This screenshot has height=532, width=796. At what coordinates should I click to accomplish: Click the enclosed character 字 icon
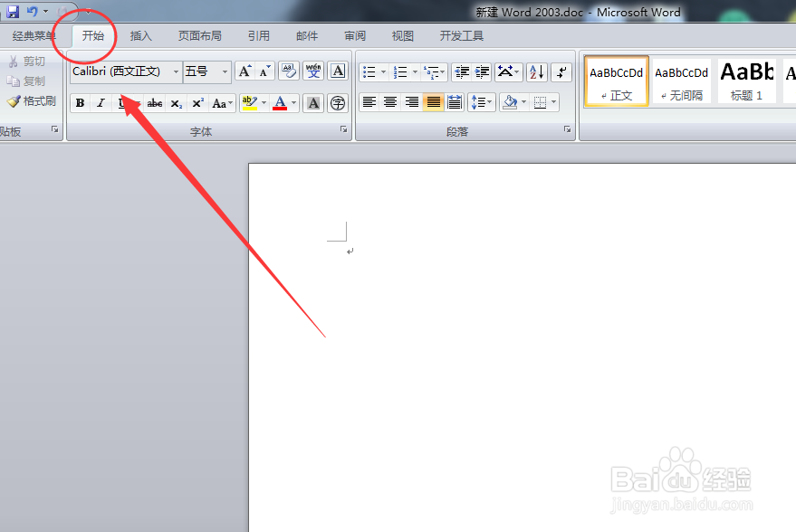338,103
